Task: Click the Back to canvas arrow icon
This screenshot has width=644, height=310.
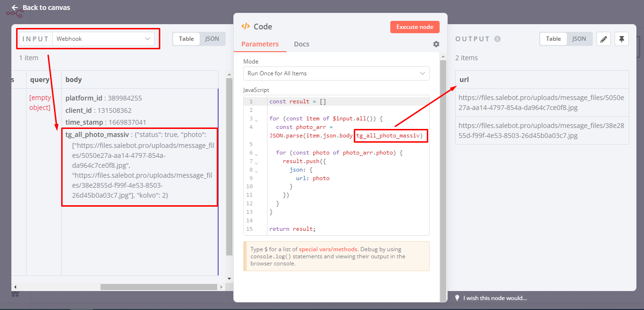Action: pos(15,8)
